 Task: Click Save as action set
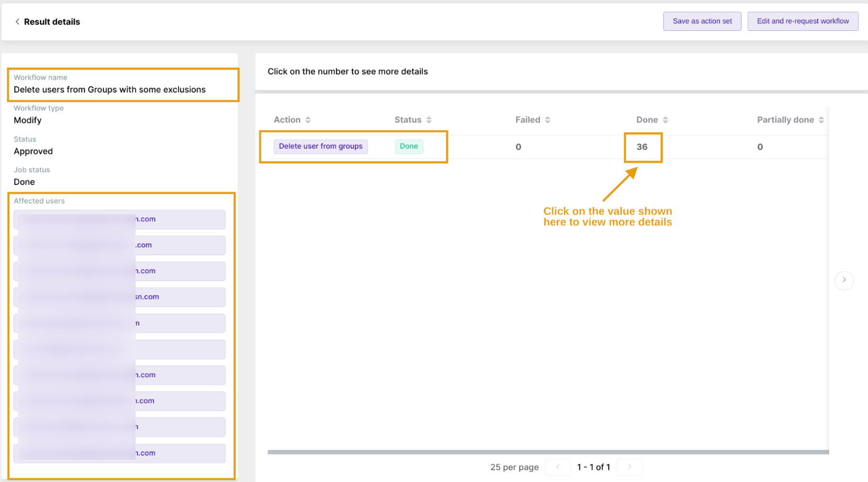702,21
